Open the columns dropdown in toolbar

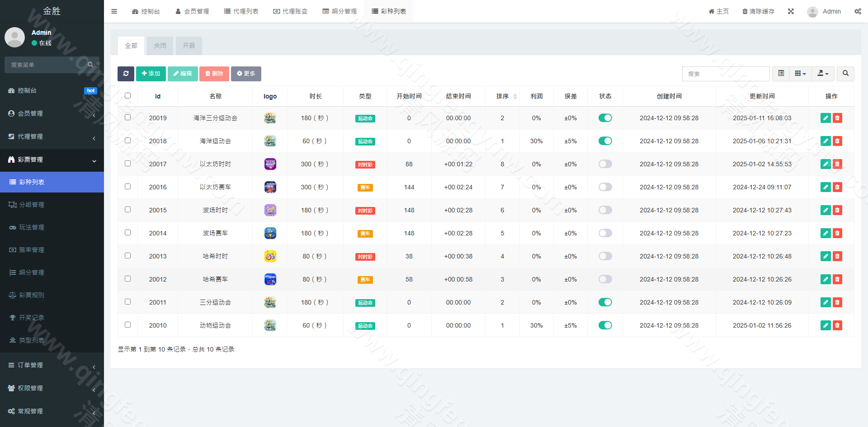pyautogui.click(x=800, y=74)
